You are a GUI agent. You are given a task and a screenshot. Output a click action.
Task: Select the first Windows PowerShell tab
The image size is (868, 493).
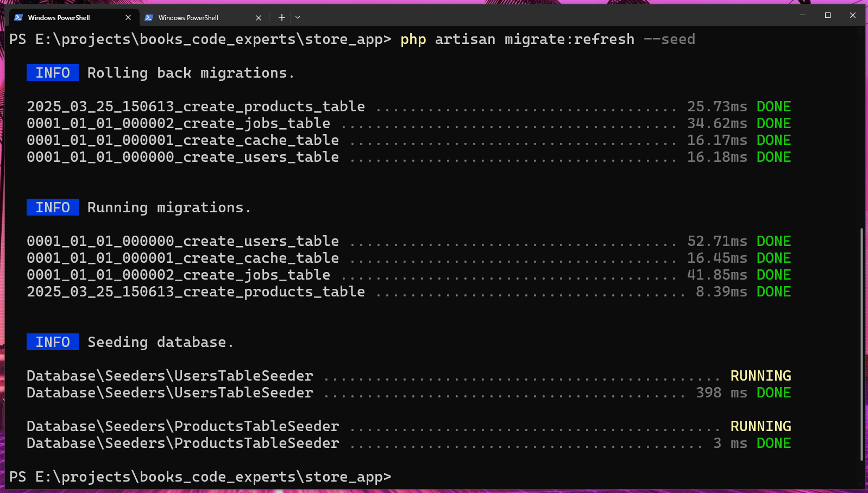point(65,17)
